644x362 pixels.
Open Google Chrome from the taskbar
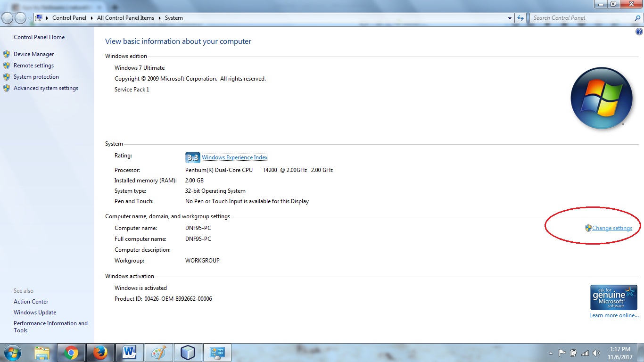point(71,353)
